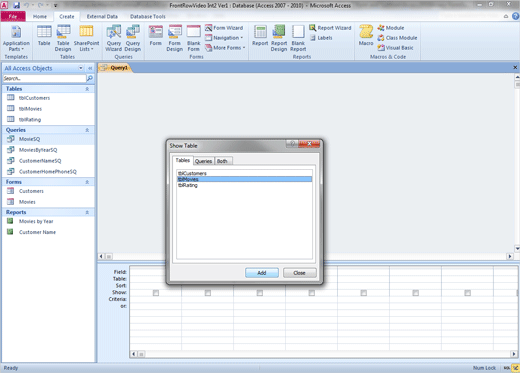Click Add button in Show Table dialog
Screen dimensions: 520x373
(x=262, y=273)
